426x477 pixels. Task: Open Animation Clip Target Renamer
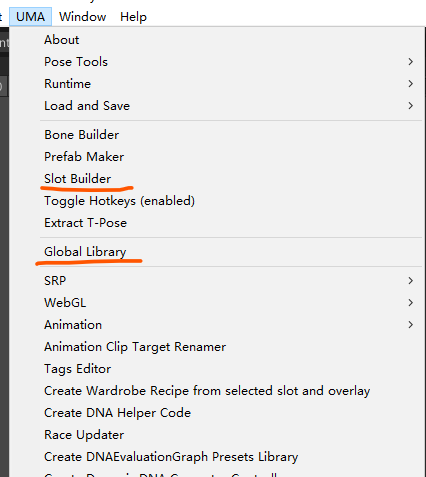135,347
